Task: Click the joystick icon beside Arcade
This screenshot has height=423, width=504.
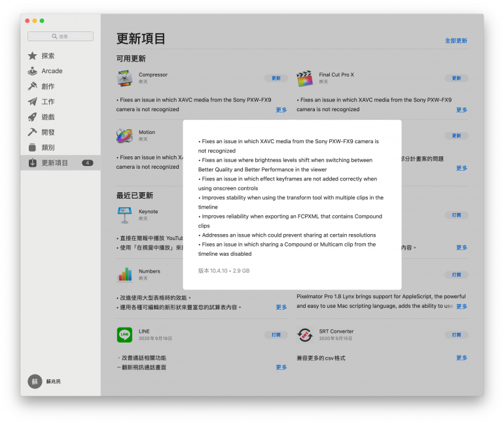Action: point(32,71)
